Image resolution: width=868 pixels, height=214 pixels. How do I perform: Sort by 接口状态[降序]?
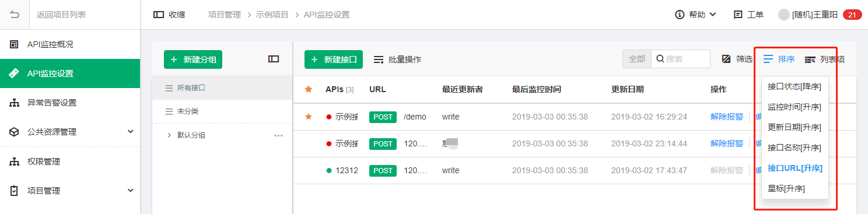[794, 86]
